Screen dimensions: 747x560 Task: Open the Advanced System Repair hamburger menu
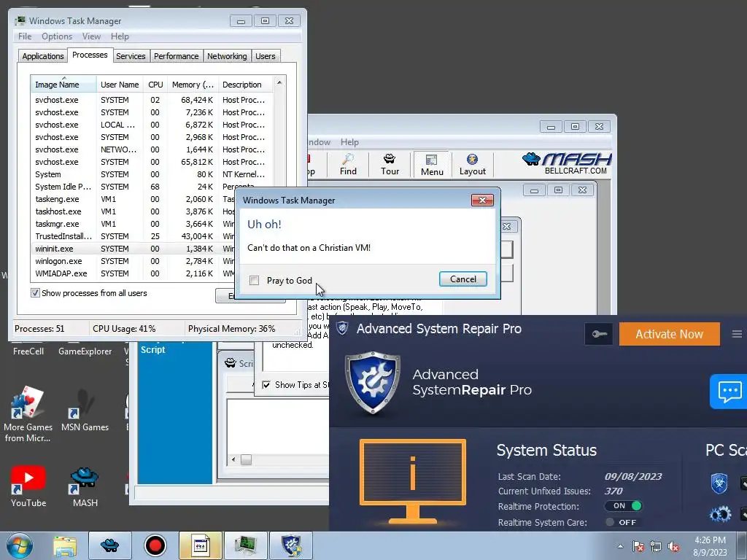click(x=737, y=334)
